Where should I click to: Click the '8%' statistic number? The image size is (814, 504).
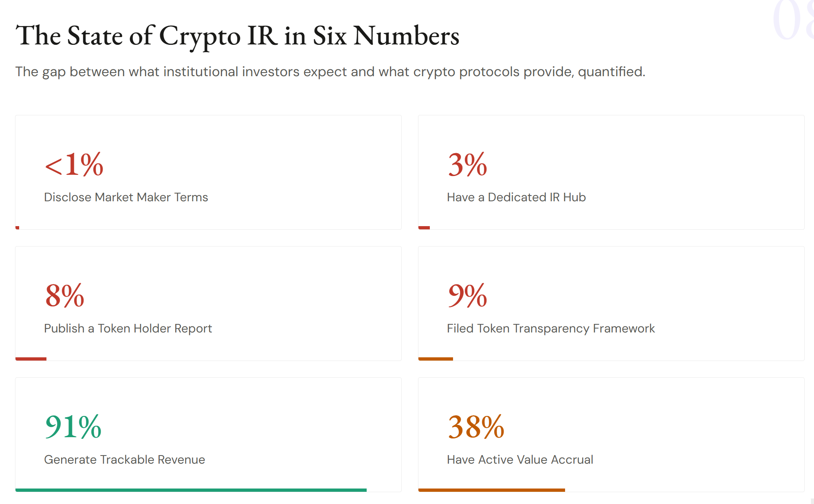pyautogui.click(x=65, y=296)
